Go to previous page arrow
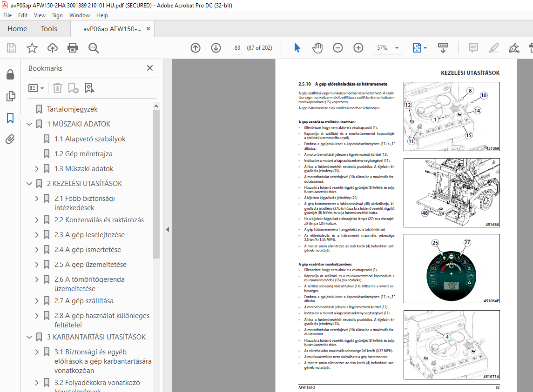The width and height of the screenshot is (533, 392). [x=196, y=48]
